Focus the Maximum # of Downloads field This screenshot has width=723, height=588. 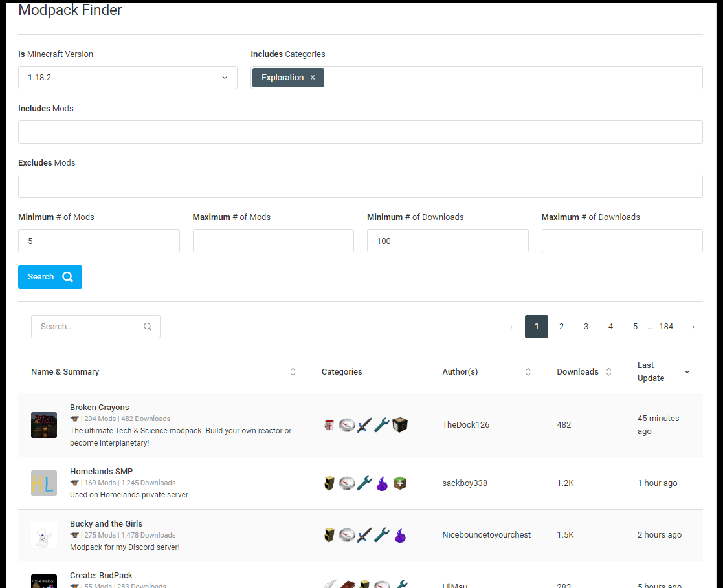(x=622, y=241)
